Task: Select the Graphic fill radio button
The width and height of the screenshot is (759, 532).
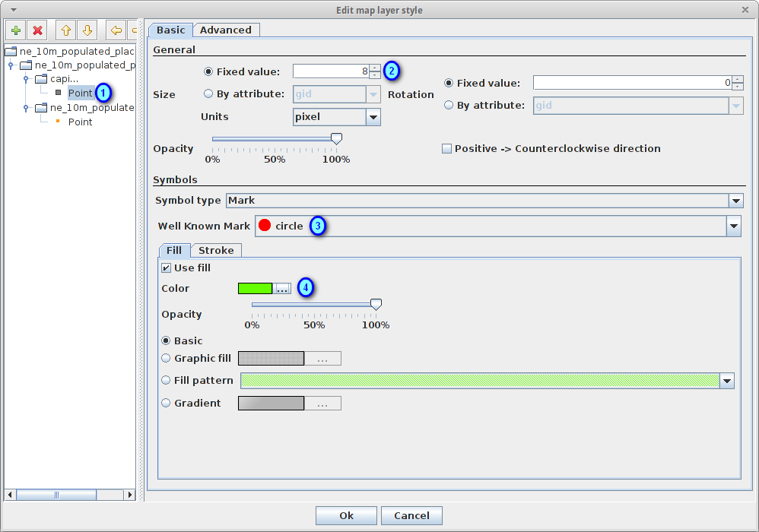Action: point(166,358)
